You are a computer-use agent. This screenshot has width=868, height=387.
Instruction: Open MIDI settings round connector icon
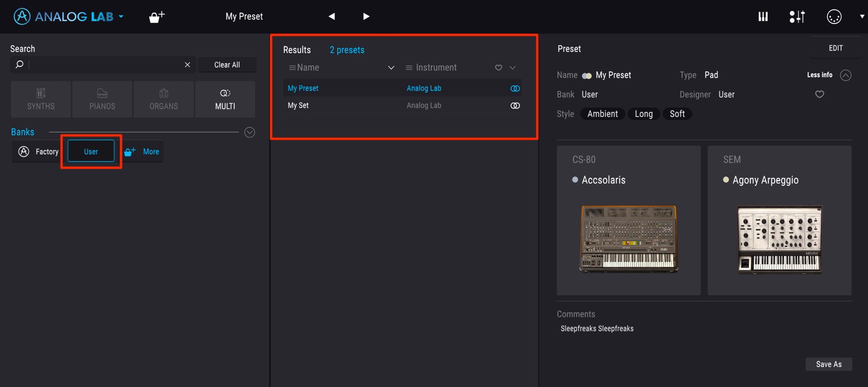834,17
